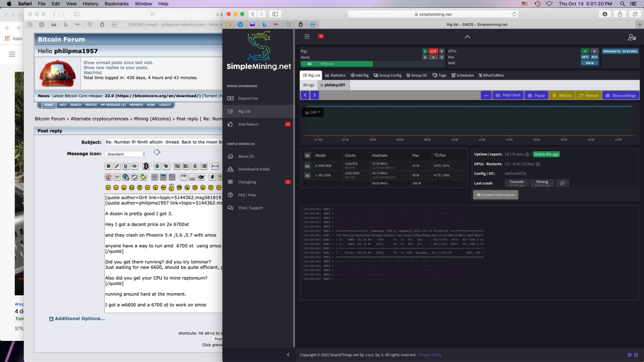Switch to the All rigs subtab

click(x=308, y=85)
